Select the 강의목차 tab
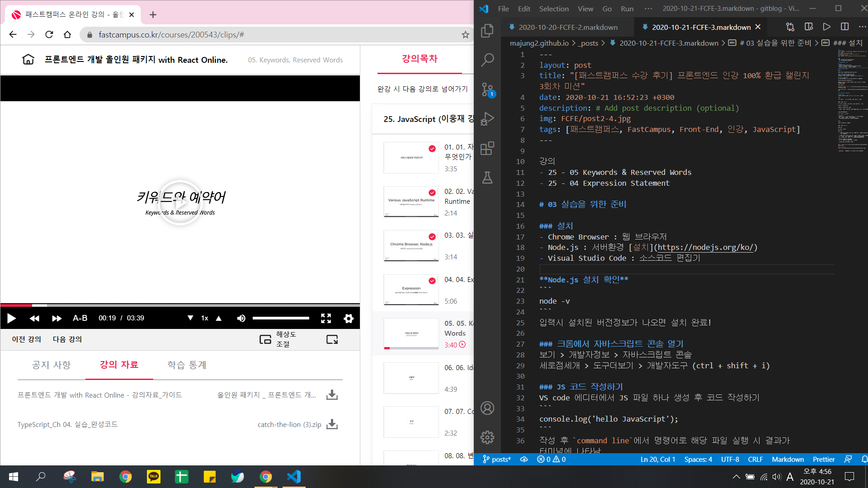868x488 pixels. point(420,59)
